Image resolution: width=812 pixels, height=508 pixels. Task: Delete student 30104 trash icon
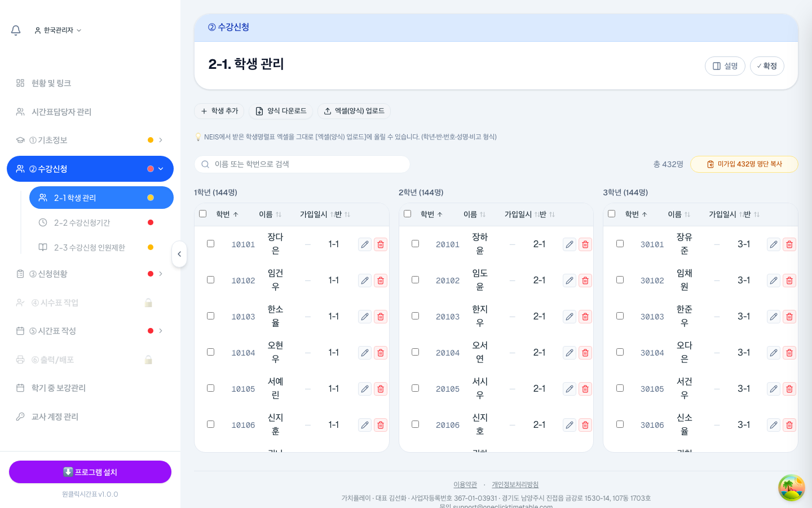[789, 353]
